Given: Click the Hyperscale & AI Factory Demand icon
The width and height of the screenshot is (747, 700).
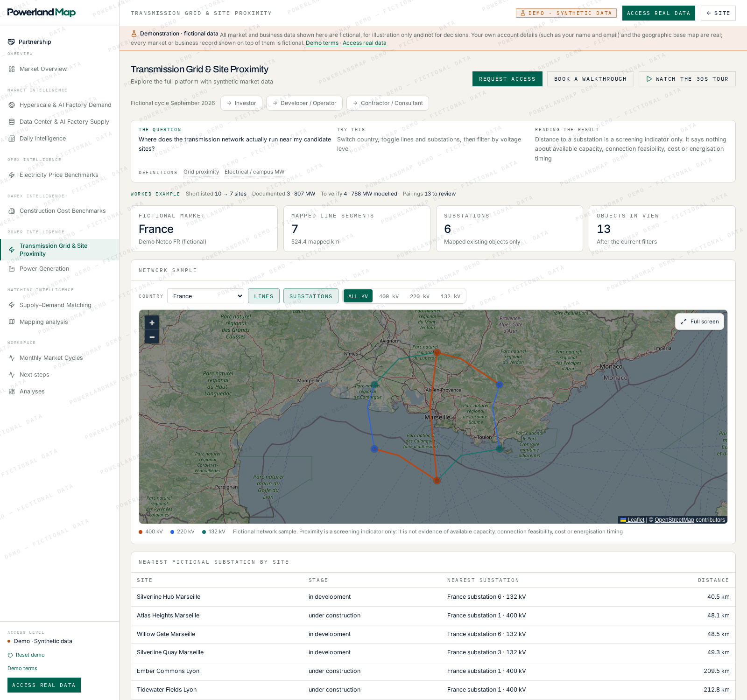Looking at the screenshot, I should (12, 105).
